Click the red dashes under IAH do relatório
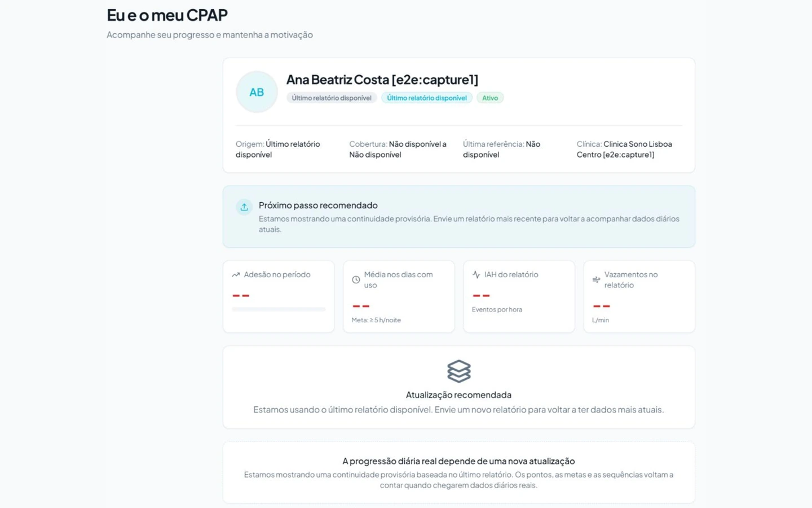812x508 pixels. tap(481, 295)
